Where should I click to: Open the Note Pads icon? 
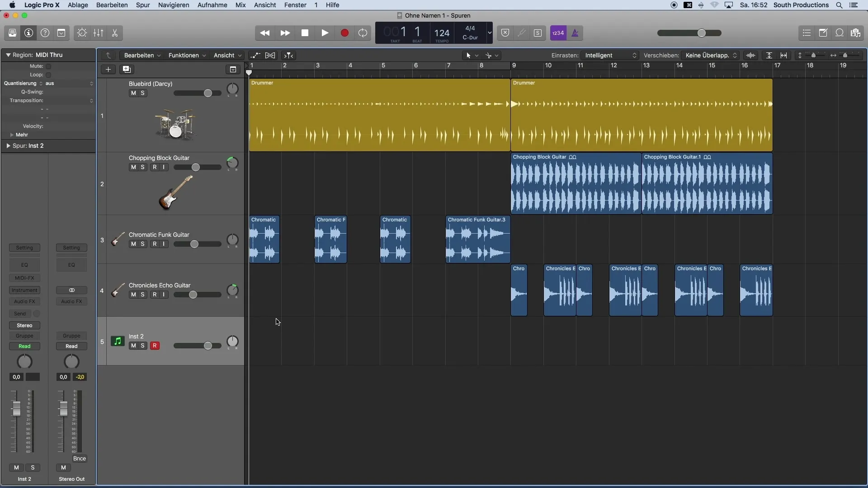(x=823, y=33)
